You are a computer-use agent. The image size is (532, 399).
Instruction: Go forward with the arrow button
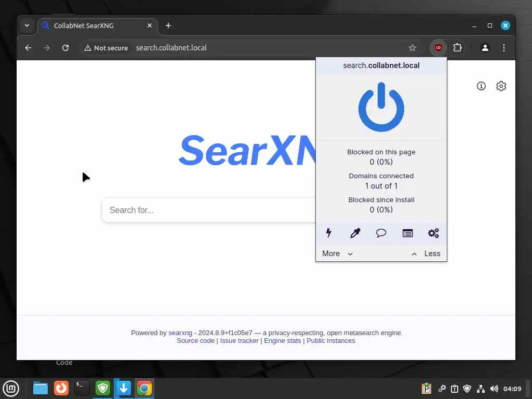click(46, 47)
